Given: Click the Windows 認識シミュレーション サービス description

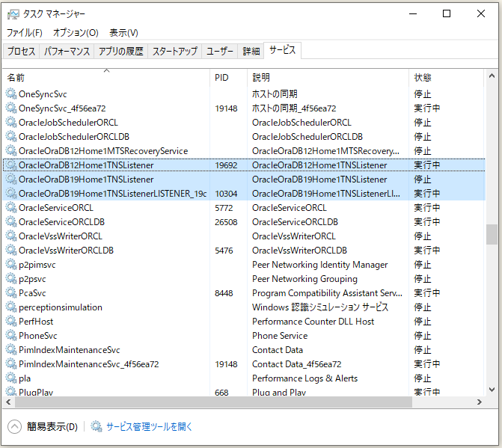Looking at the screenshot, I should [320, 307].
